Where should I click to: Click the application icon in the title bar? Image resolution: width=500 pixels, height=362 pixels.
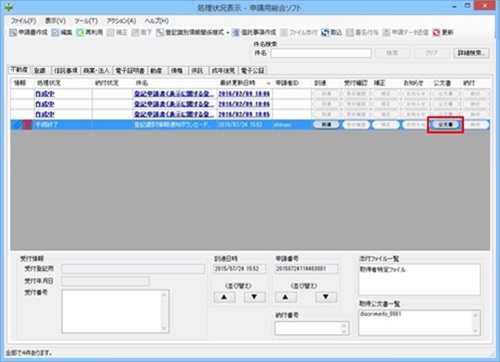click(x=9, y=6)
